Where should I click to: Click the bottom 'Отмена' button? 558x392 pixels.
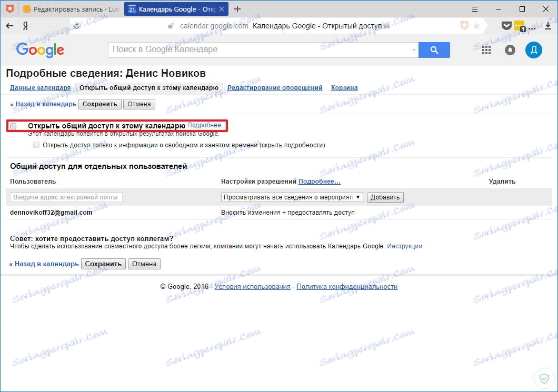click(x=144, y=264)
